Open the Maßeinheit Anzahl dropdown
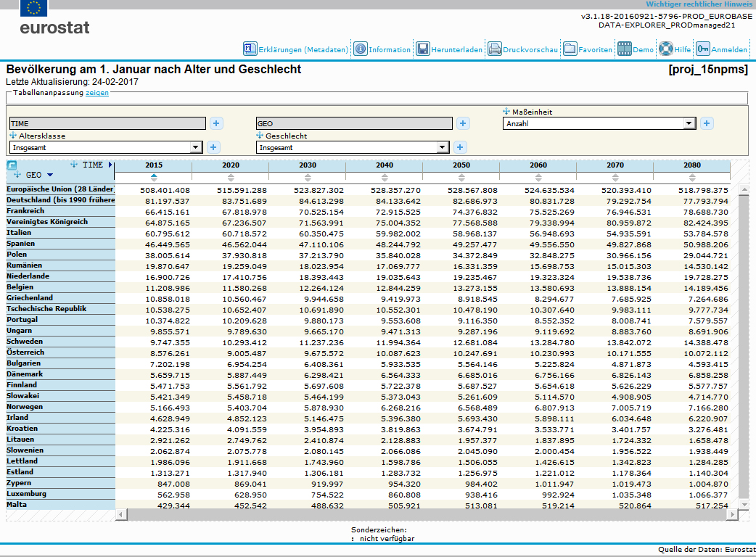The image size is (756, 557). (x=689, y=123)
